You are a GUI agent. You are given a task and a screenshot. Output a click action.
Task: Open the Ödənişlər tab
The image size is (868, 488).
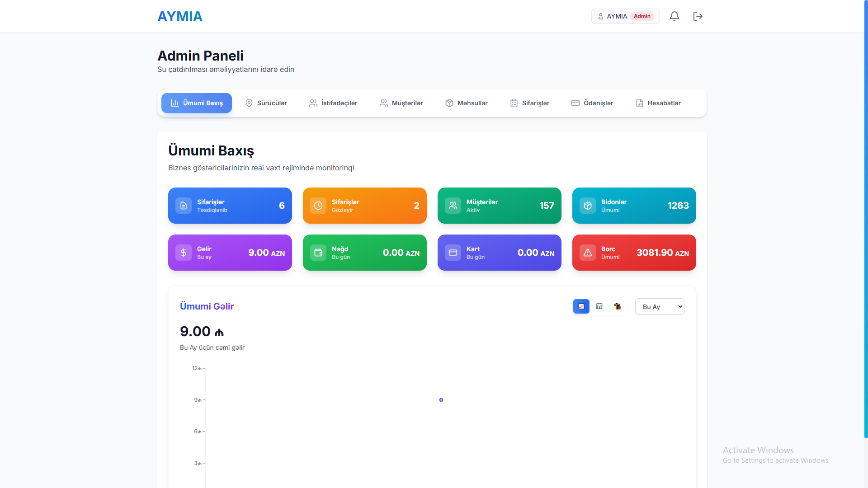tap(592, 103)
